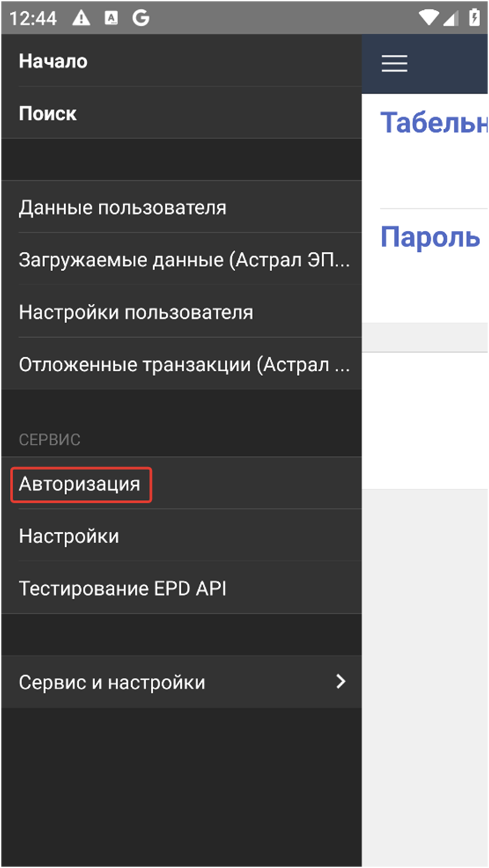
Task: Choose Авторизация in Сервис section
Action: (181, 484)
